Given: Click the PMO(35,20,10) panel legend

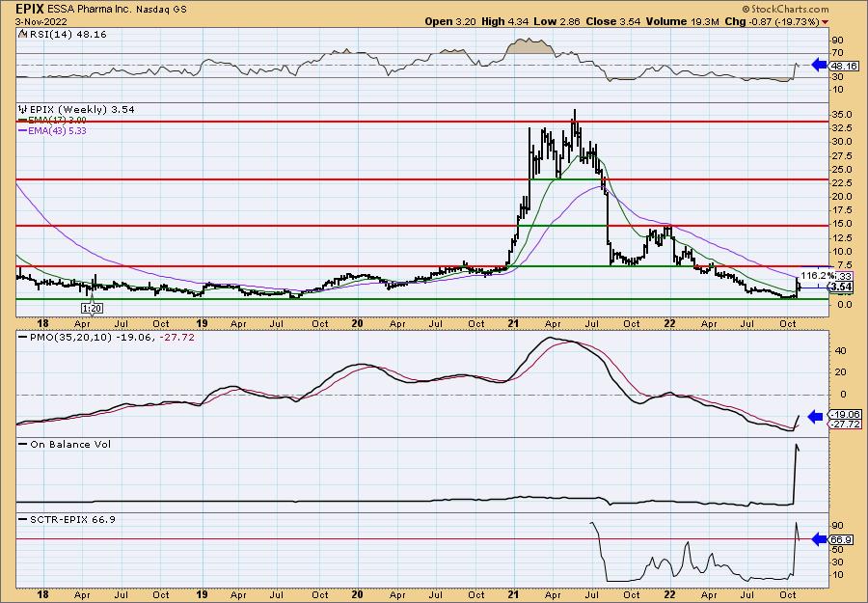Looking at the screenshot, I should [x=106, y=338].
